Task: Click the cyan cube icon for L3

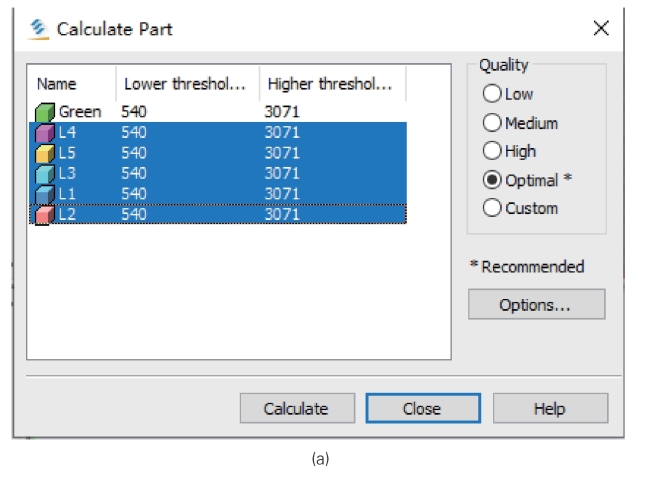Action: point(44,173)
